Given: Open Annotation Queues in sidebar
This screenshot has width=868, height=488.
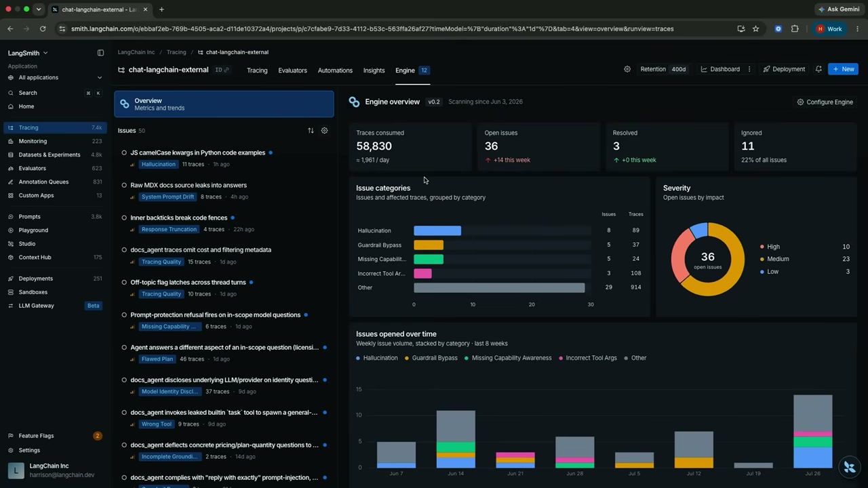Looking at the screenshot, I should point(55,182).
